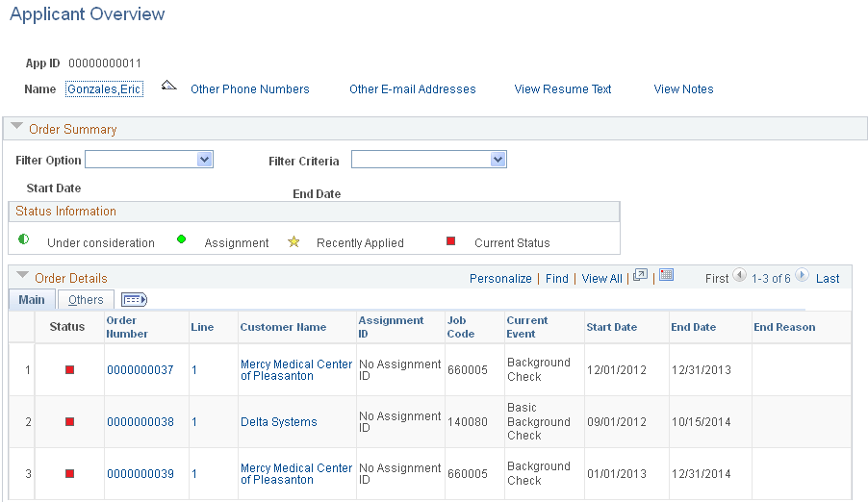868x502 pixels.
Task: Open the Filter Criteria dropdown
Action: [429, 160]
